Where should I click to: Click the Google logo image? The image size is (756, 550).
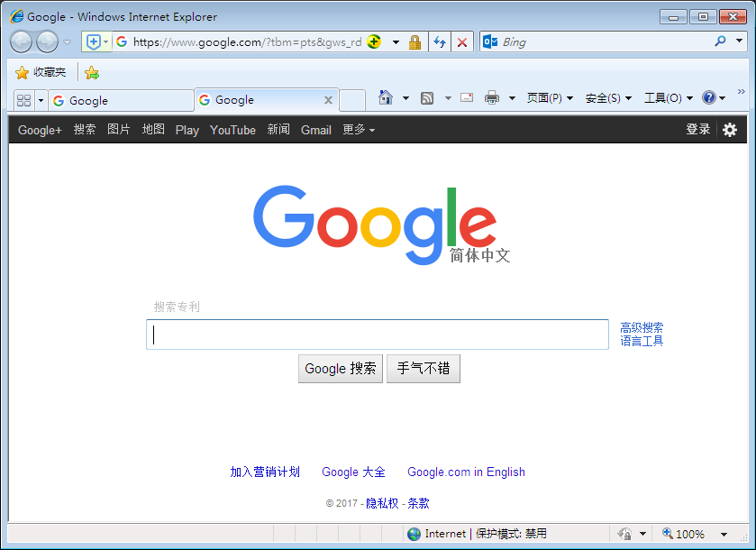tap(381, 225)
